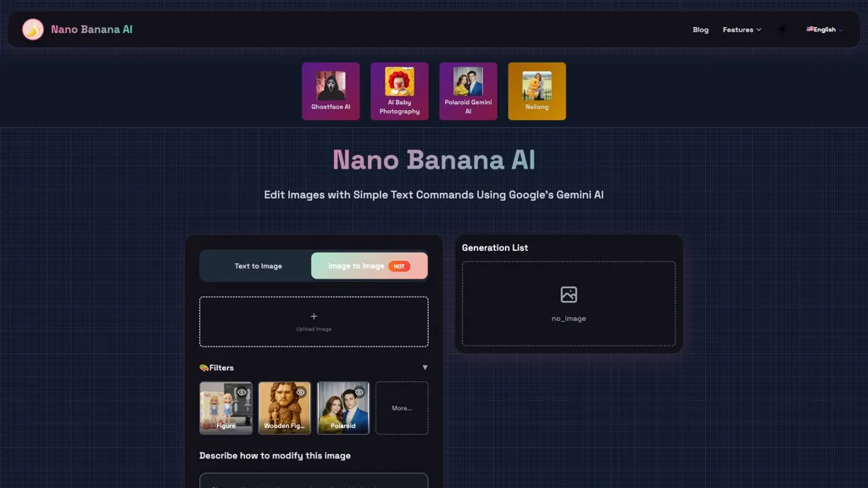Select the Wooden Fig... filter thumbnail
868x488 pixels.
tap(285, 408)
